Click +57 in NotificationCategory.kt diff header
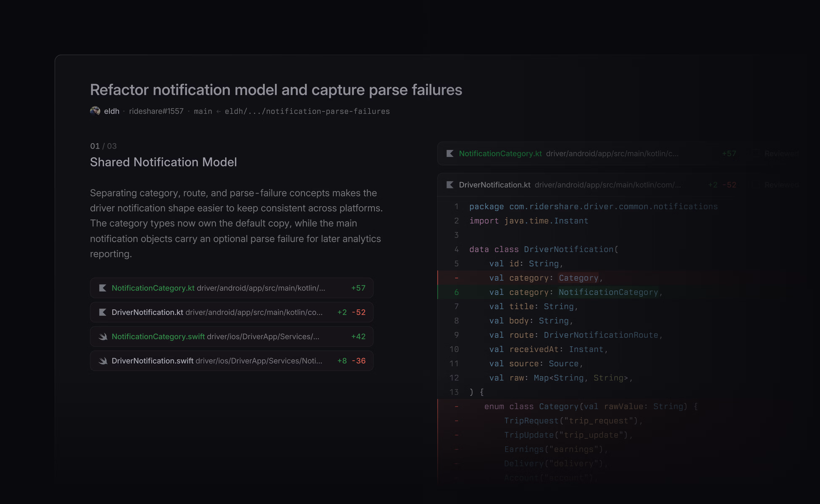820x504 pixels. 729,154
